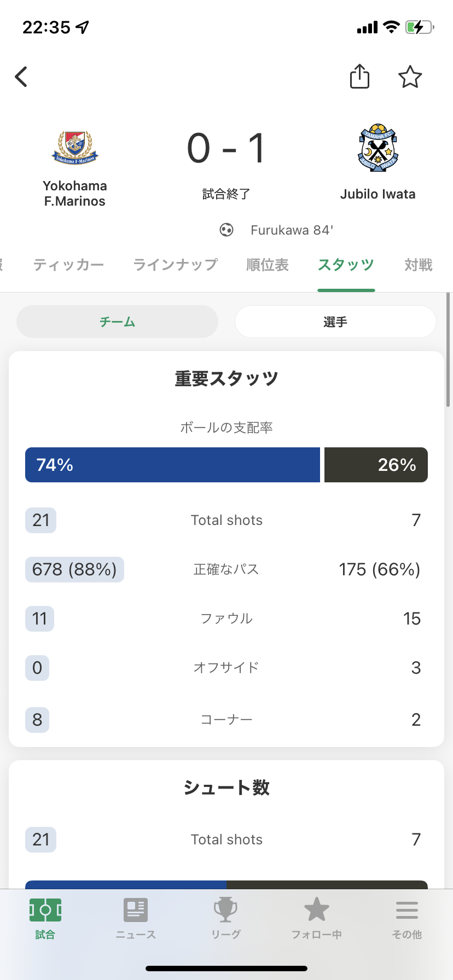This screenshot has width=453, height=980.
Task: Open the 対戦 head-to-head tab
Action: pyautogui.click(x=419, y=265)
